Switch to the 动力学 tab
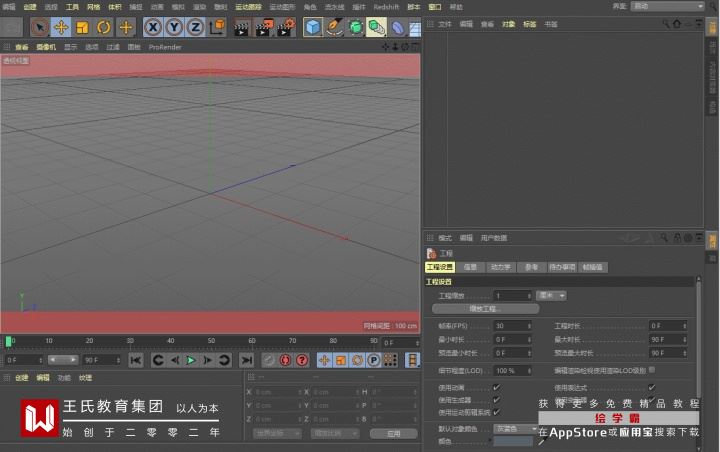This screenshot has height=452, width=720. (x=501, y=267)
